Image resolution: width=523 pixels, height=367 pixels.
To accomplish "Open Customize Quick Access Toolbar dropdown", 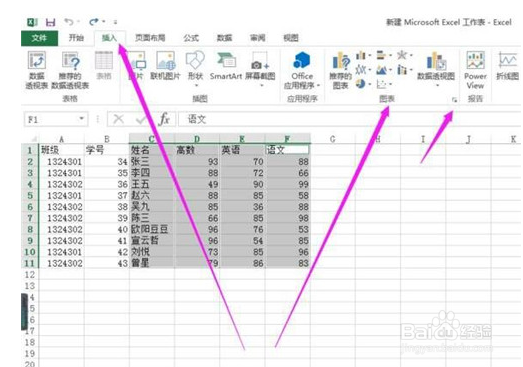I will click(115, 22).
